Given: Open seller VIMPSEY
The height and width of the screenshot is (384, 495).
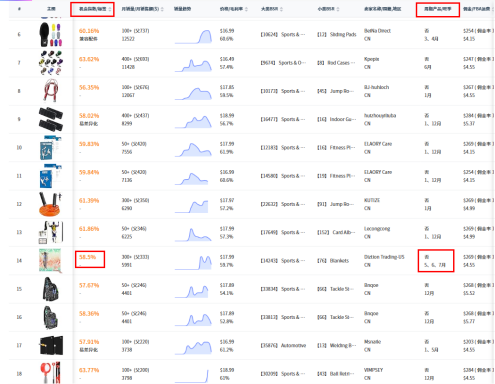Looking at the screenshot, I should click(373, 370).
